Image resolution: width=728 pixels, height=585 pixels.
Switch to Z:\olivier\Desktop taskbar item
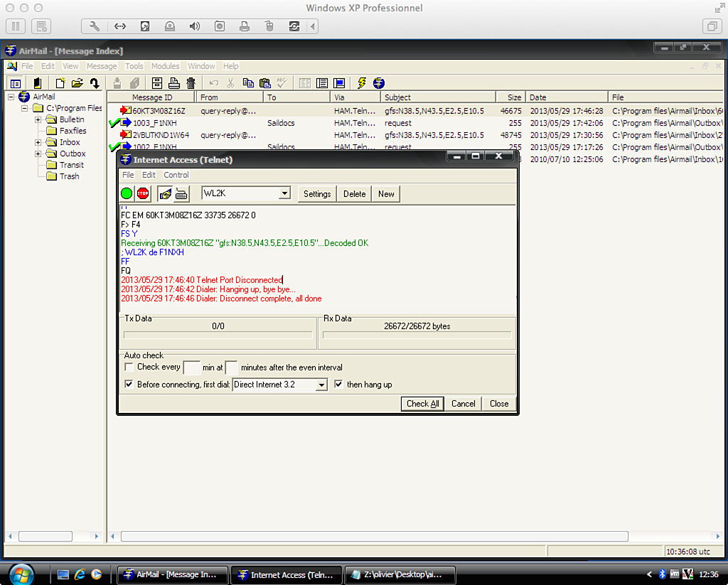pyautogui.click(x=400, y=575)
